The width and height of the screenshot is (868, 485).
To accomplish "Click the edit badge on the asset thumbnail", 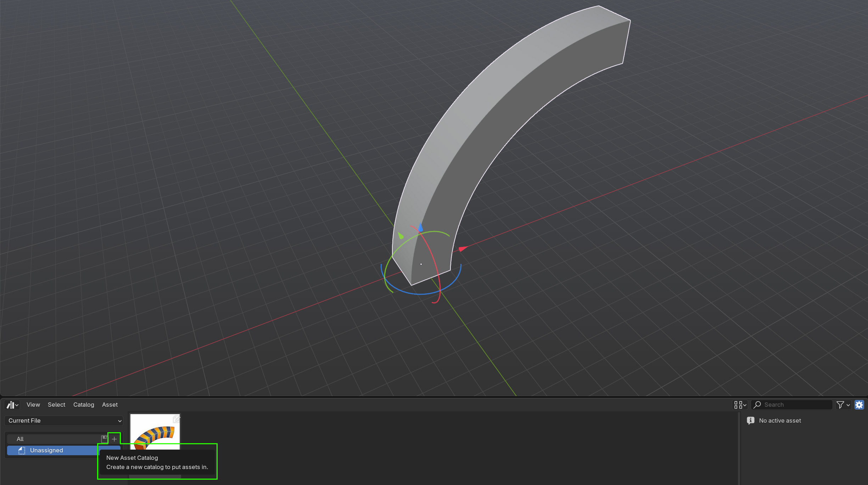I will [x=176, y=419].
